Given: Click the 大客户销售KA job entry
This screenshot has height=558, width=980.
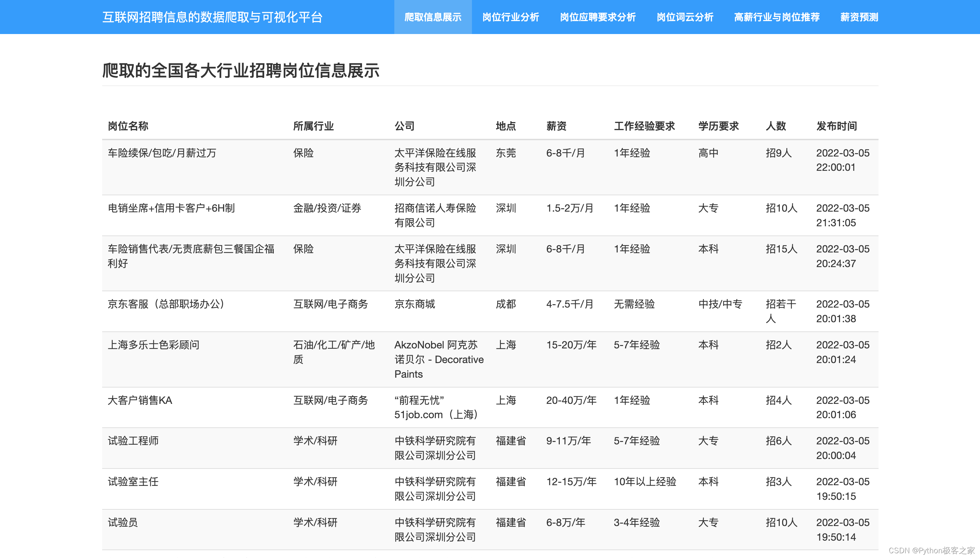Looking at the screenshot, I should [140, 400].
